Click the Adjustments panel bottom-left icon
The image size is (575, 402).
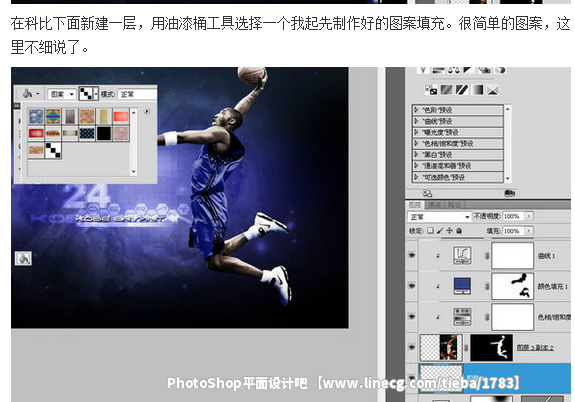[x=428, y=193]
